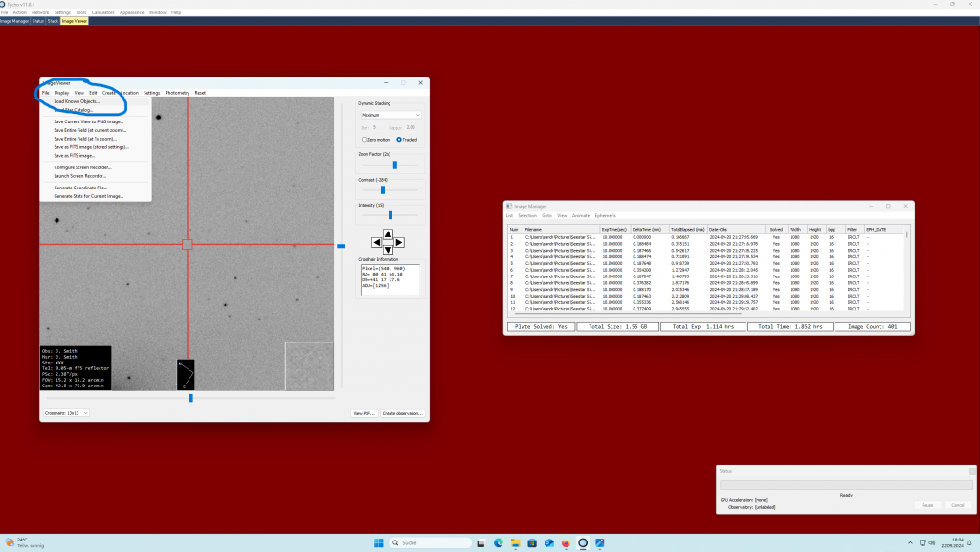
Task: Open File Explorer from the taskbar
Action: coord(516,542)
